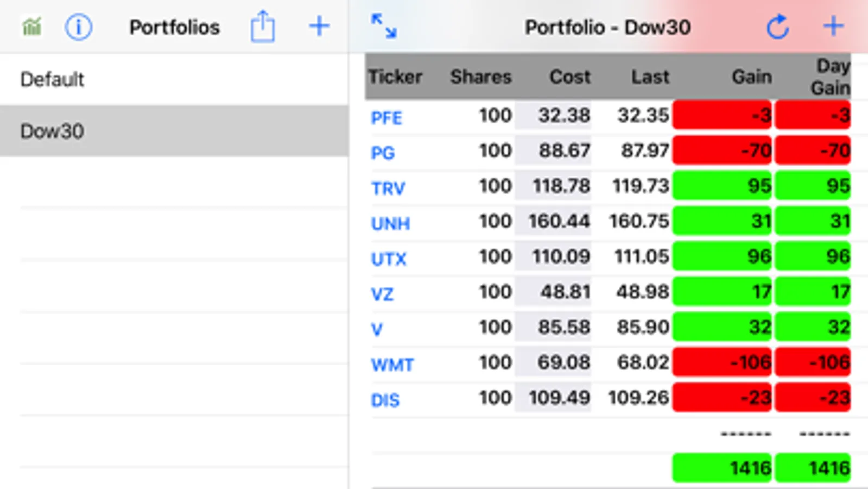
Task: Edit the PG cost field 88.67
Action: click(554, 151)
